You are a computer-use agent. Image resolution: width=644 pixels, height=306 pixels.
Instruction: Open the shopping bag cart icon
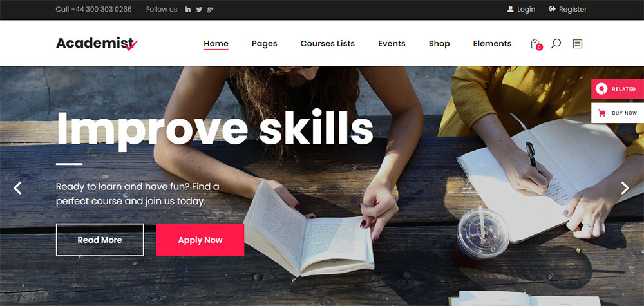click(x=536, y=44)
